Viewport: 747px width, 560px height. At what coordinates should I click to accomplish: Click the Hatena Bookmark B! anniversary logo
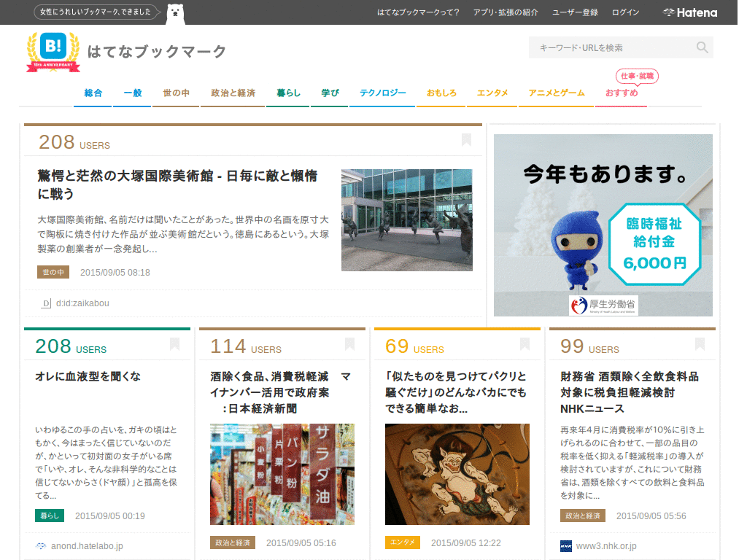click(x=53, y=52)
